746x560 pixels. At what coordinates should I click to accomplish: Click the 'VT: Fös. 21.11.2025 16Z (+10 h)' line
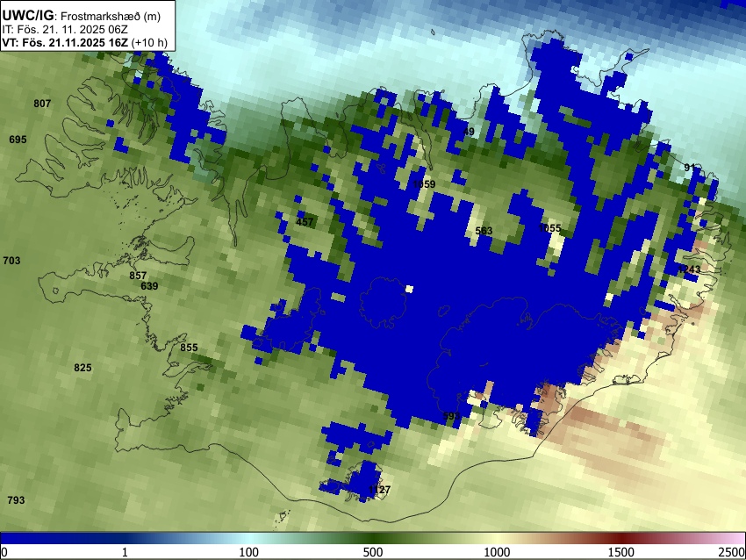coord(84,42)
